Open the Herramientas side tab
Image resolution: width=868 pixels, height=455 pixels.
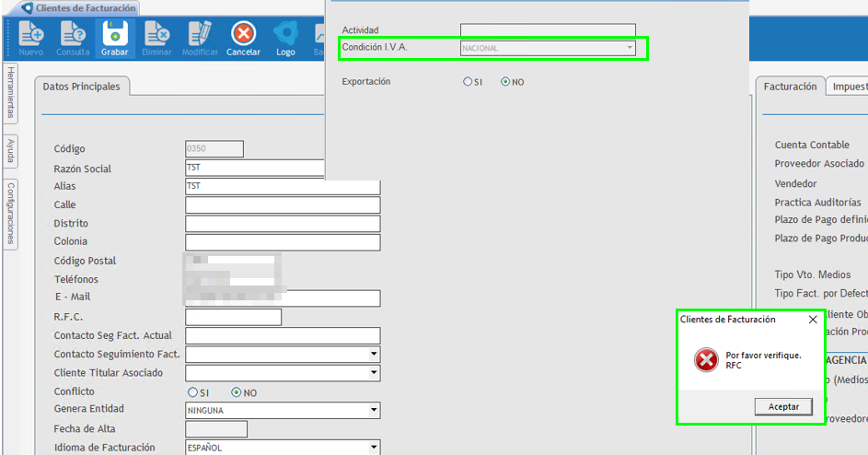(x=10, y=92)
